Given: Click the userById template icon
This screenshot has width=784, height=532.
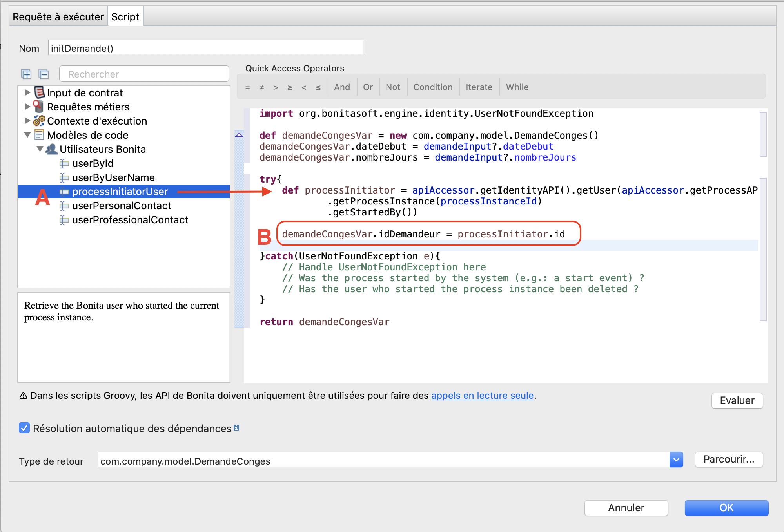Looking at the screenshot, I should click(x=64, y=163).
